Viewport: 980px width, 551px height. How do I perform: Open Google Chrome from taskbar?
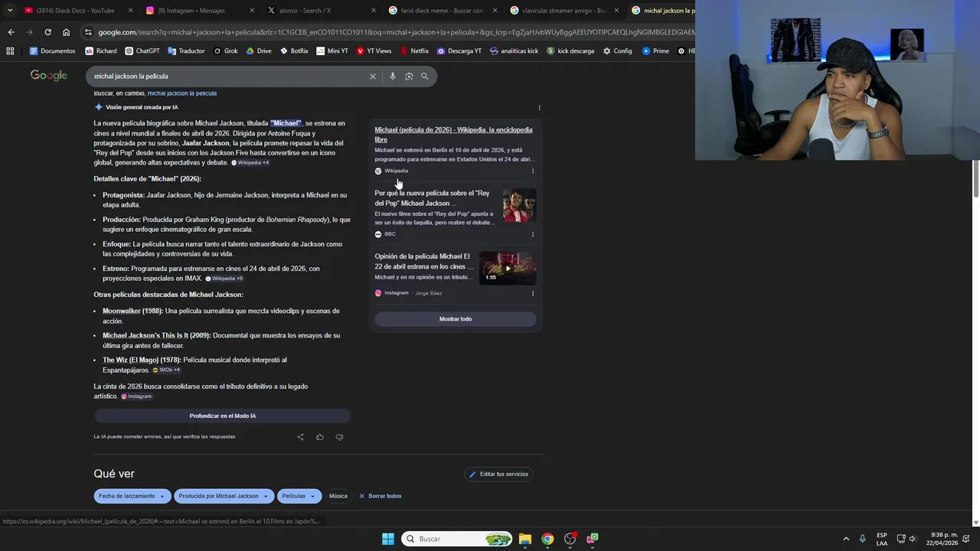click(x=547, y=539)
